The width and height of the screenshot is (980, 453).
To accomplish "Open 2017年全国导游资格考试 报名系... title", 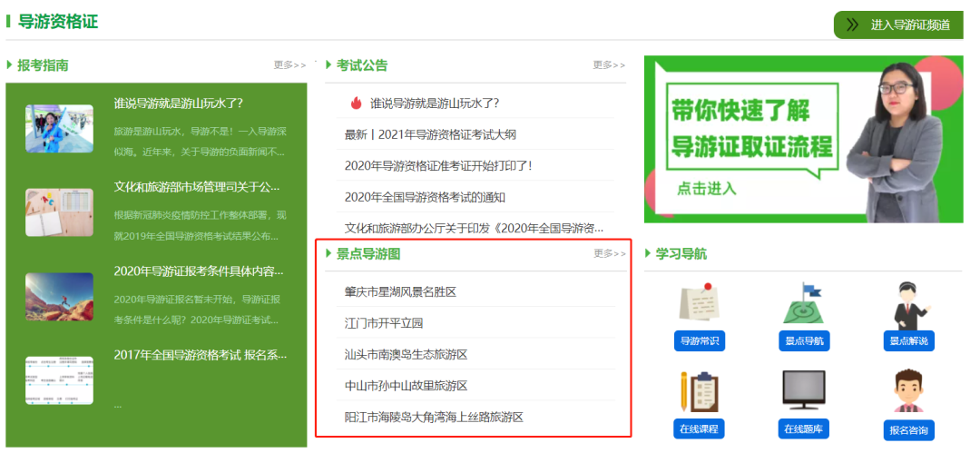I will click(200, 355).
